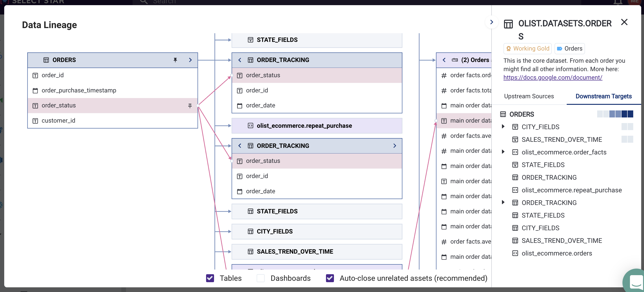Click SALES_TREND_OVER_TIME view icon in sidebar
The image size is (644, 292).
point(515,139)
